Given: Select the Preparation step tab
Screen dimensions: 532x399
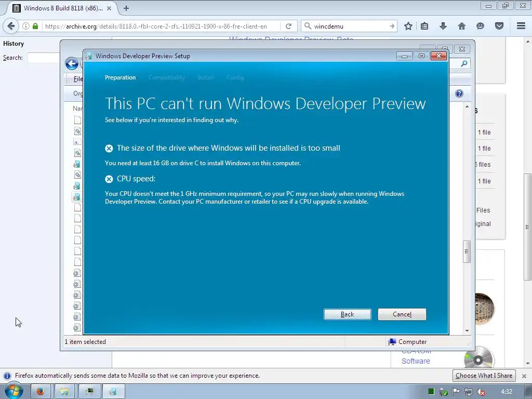Looking at the screenshot, I should point(120,77).
